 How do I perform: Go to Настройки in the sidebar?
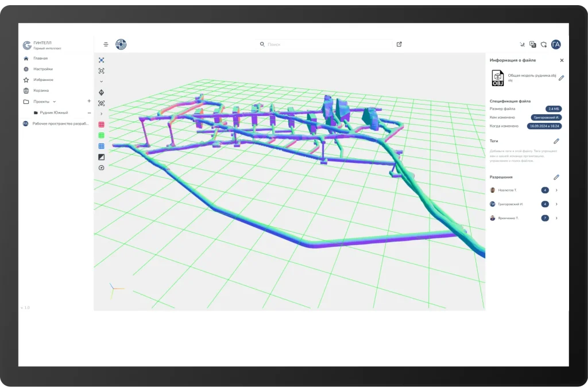pyautogui.click(x=42, y=69)
